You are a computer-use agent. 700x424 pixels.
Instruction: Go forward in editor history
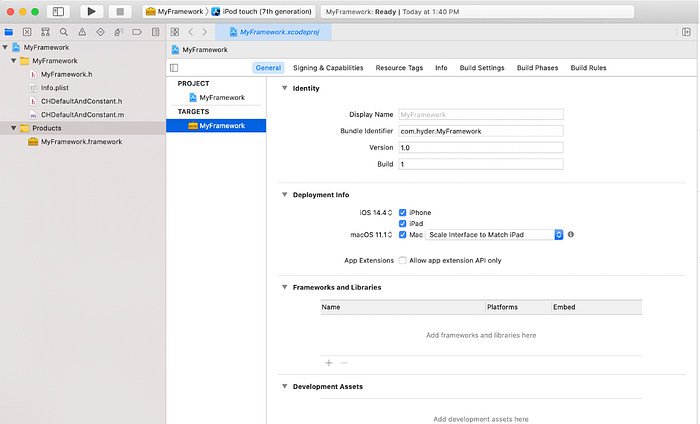(205, 32)
